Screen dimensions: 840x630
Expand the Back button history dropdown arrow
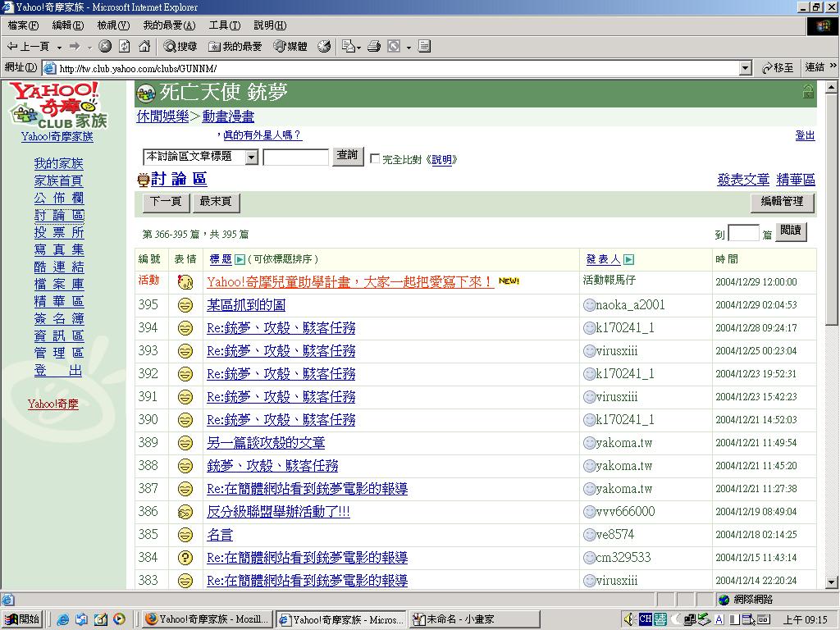(58, 47)
